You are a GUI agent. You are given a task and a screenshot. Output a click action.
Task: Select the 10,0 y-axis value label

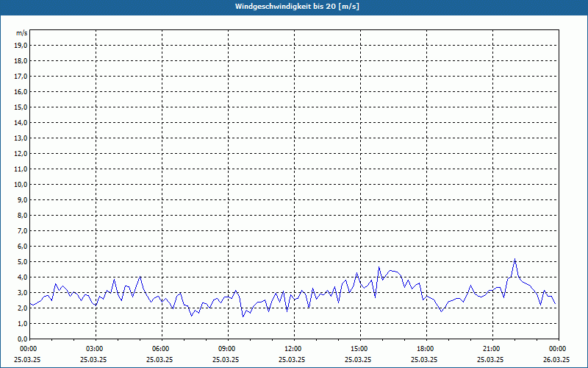pyautogui.click(x=21, y=184)
